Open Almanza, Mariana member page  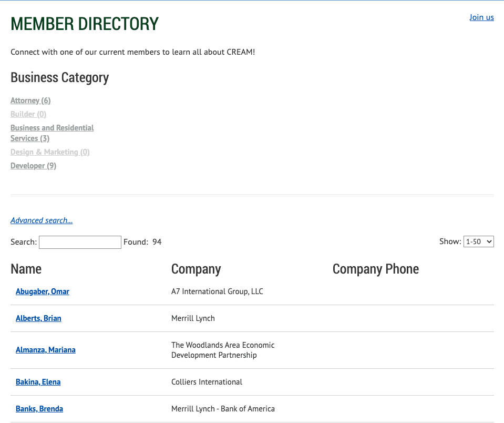46,350
